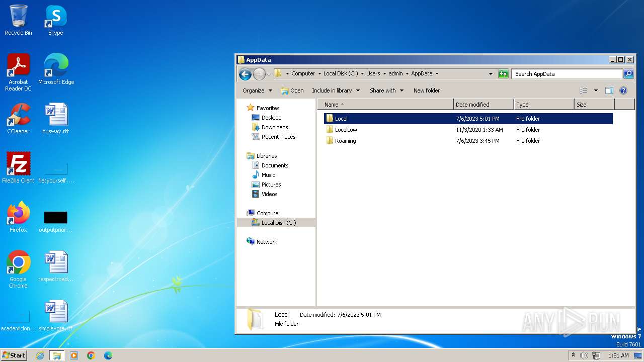Open Organize dropdown menu
Image resolution: width=644 pixels, height=362 pixels.
257,90
